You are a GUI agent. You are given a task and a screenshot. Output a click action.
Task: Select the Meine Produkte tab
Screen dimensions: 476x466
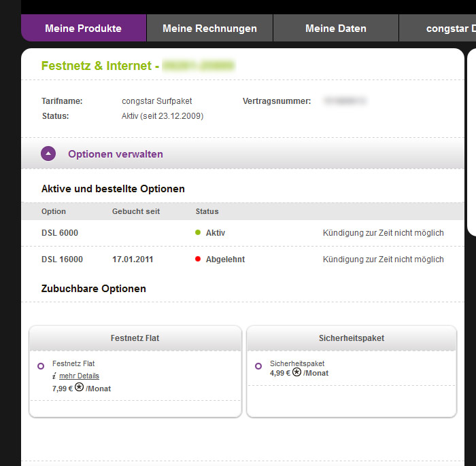tap(83, 29)
